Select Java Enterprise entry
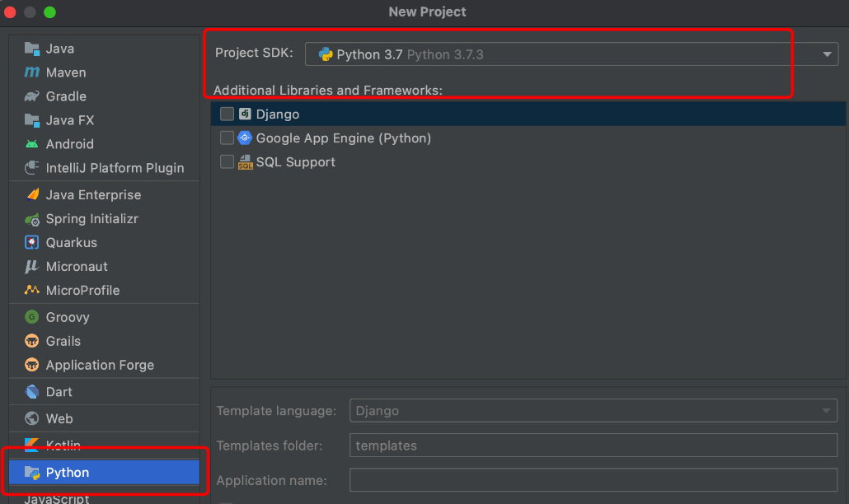This screenshot has width=849, height=504. pos(104,195)
